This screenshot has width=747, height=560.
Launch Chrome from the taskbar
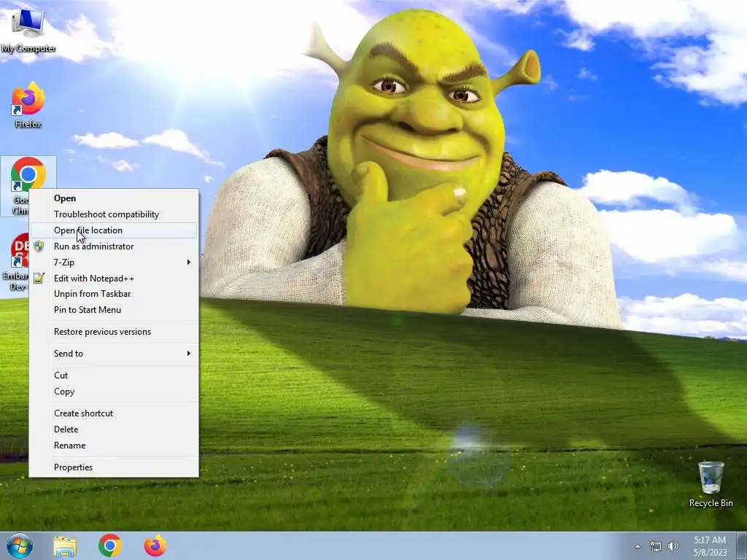[110, 545]
